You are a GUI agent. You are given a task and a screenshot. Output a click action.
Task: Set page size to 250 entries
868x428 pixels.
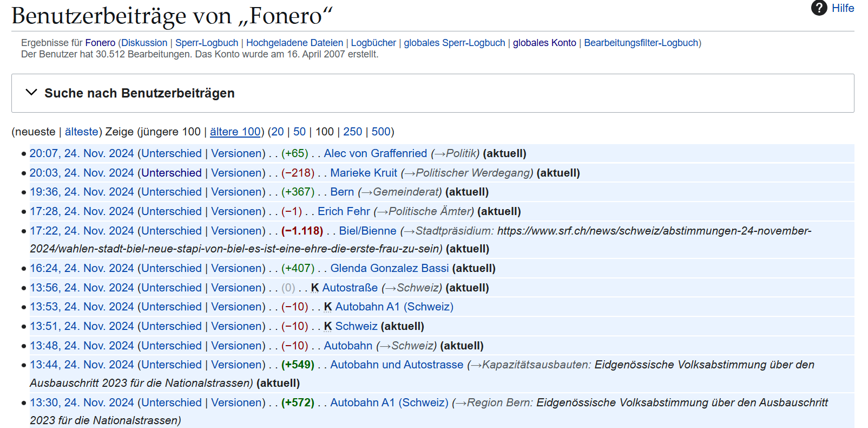pos(353,132)
